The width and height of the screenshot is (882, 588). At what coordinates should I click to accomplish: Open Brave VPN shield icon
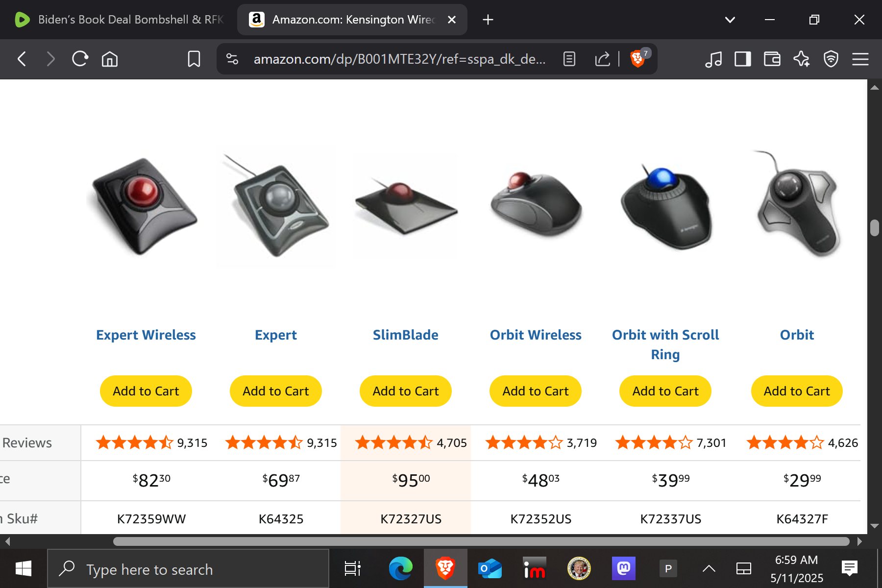(x=831, y=59)
